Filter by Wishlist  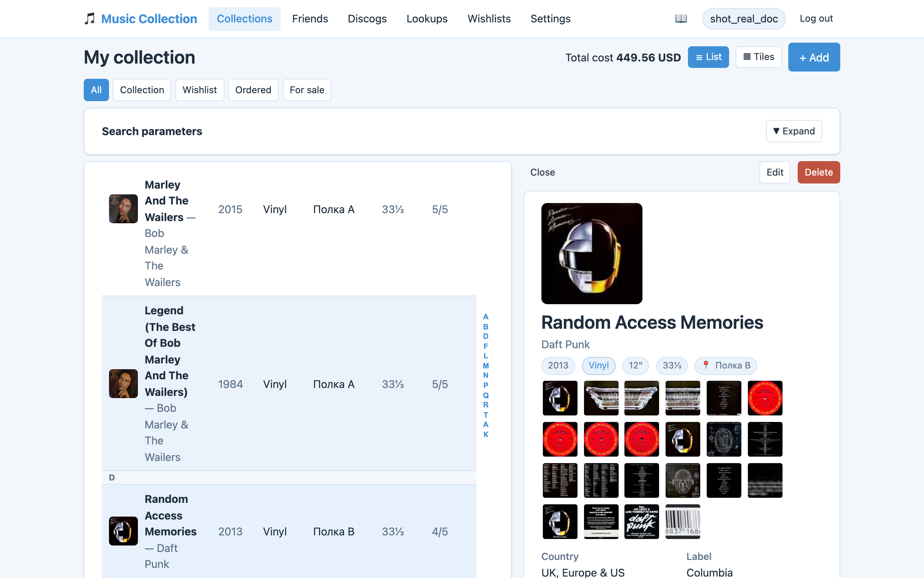coord(200,90)
